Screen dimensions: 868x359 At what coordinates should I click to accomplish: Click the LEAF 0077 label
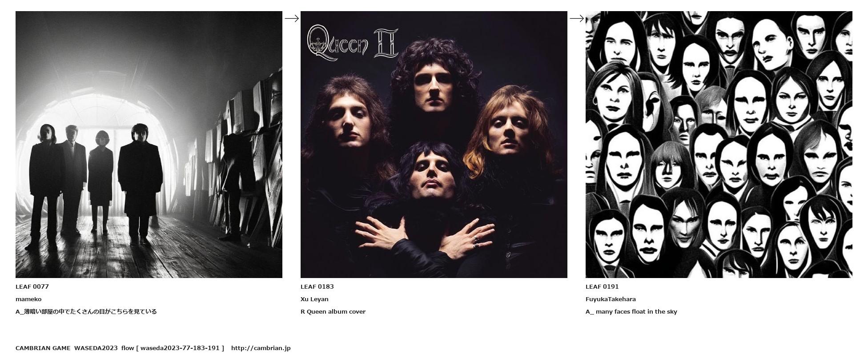click(x=32, y=286)
